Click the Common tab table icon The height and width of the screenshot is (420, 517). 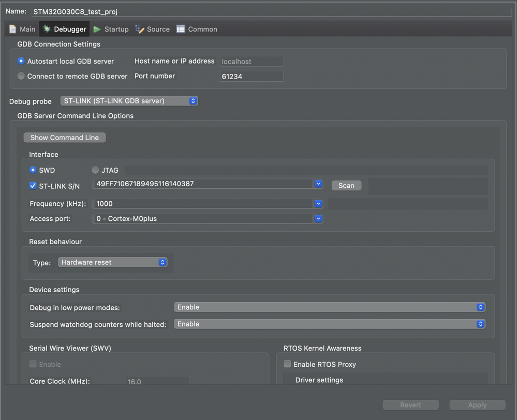(x=181, y=29)
